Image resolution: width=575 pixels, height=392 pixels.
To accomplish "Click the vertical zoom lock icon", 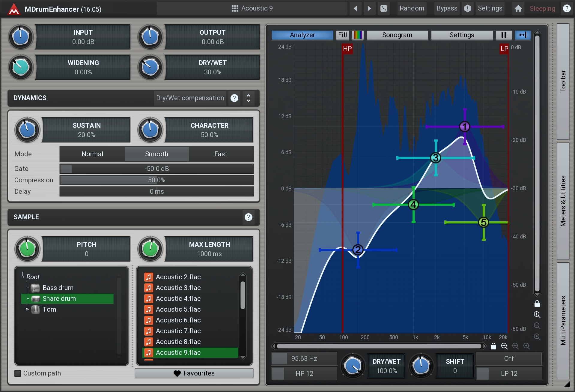I will [x=537, y=304].
